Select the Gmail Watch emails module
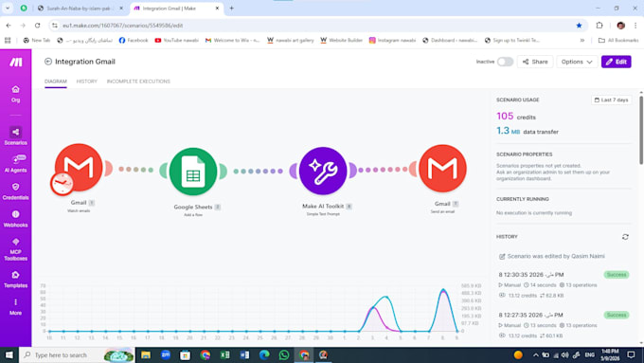The width and height of the screenshot is (644, 363). (x=79, y=168)
